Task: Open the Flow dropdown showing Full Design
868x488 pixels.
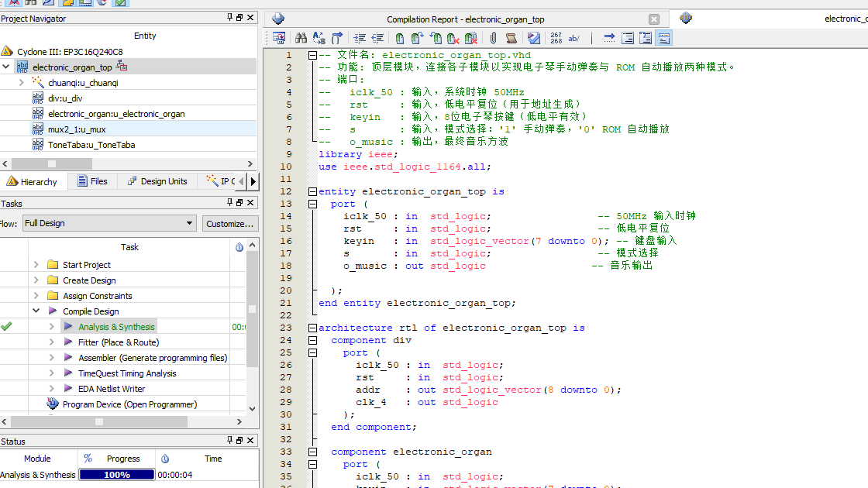Action: tap(109, 224)
